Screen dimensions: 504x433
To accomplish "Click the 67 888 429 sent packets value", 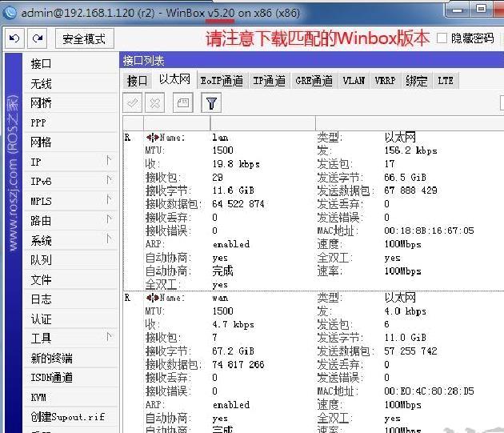I will (x=410, y=190).
